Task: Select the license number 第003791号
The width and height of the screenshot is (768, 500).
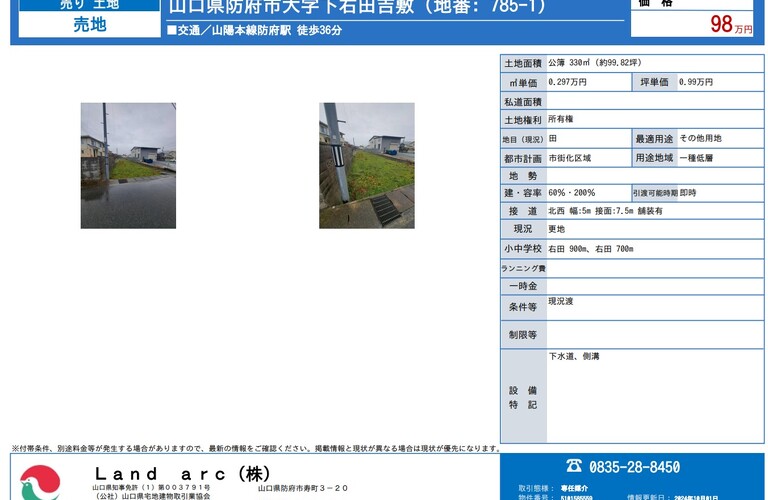Action: click(x=184, y=488)
